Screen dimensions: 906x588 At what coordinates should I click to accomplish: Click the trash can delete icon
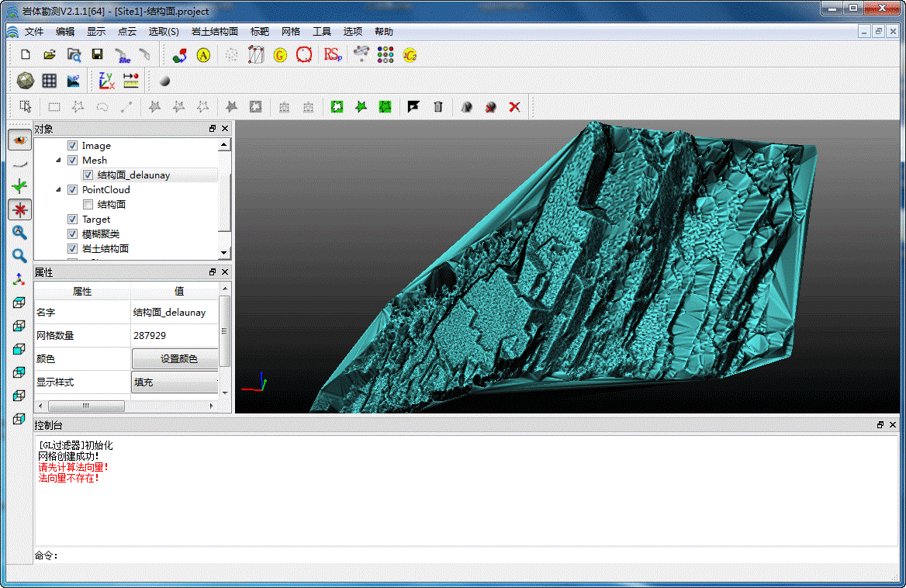pos(438,107)
